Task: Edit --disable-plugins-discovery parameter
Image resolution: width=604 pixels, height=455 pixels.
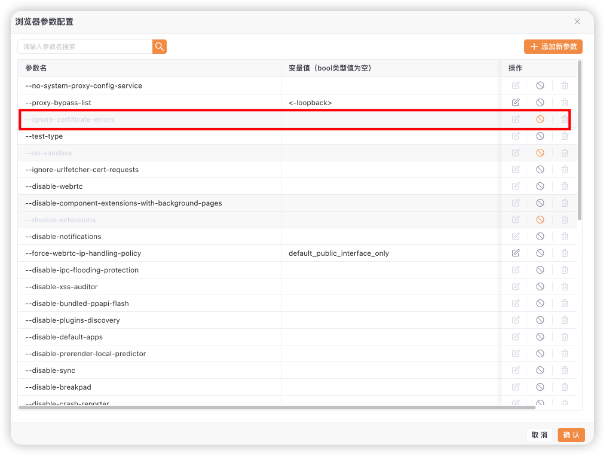Action: click(515, 320)
